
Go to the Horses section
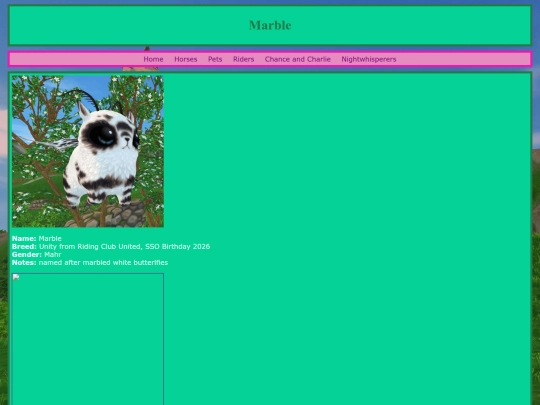click(186, 59)
